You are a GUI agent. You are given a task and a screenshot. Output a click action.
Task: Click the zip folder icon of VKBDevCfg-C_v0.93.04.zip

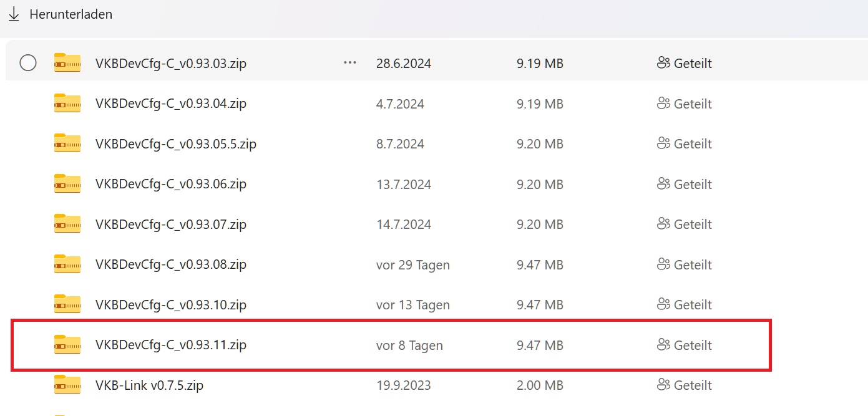tap(67, 104)
